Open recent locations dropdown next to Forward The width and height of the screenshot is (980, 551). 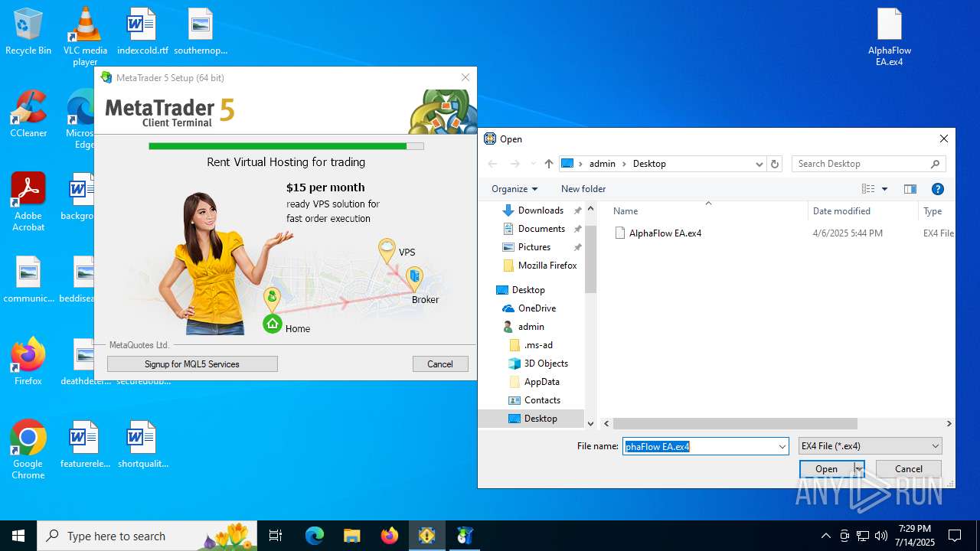click(x=532, y=164)
